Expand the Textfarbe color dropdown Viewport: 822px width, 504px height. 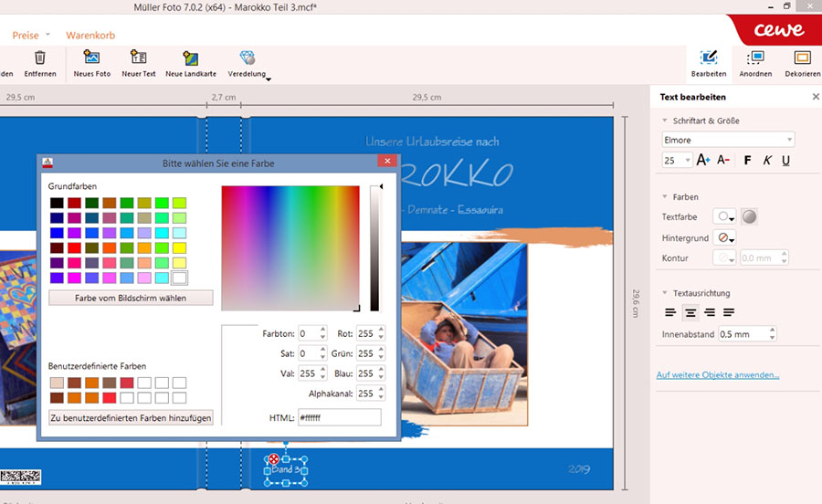point(725,217)
